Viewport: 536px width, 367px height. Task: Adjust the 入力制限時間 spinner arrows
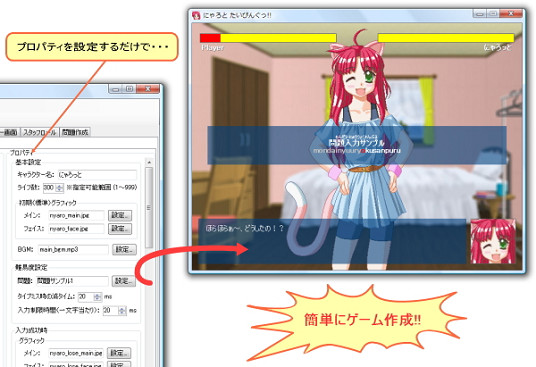pyautogui.click(x=122, y=310)
